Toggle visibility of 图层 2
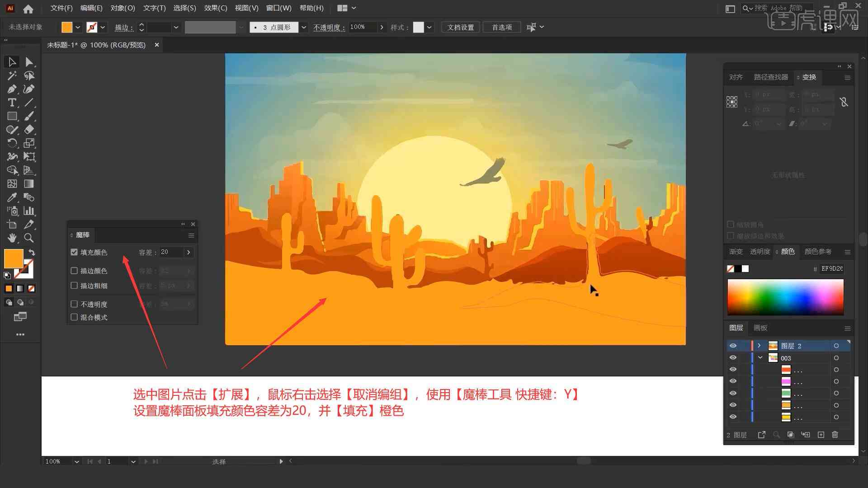Viewport: 868px width, 488px height. coord(733,346)
